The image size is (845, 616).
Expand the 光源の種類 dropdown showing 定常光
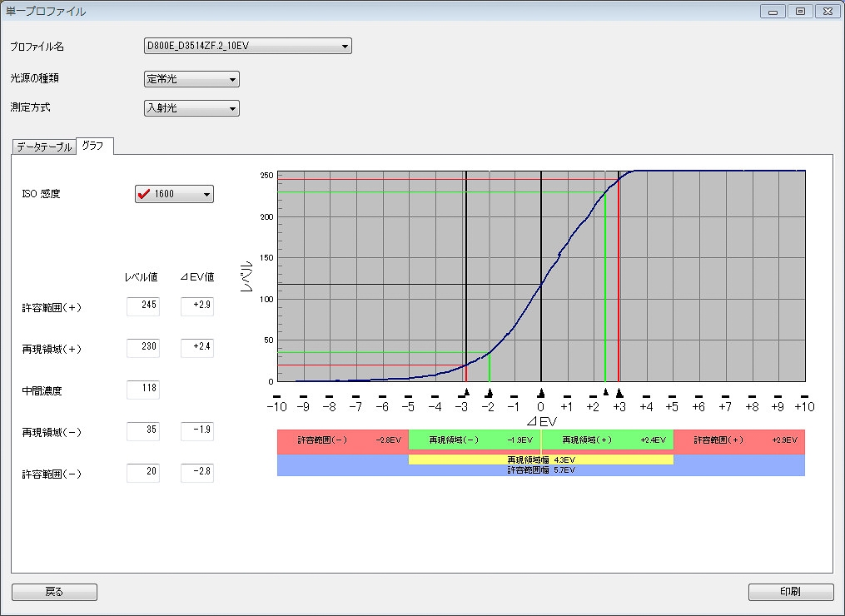(232, 80)
